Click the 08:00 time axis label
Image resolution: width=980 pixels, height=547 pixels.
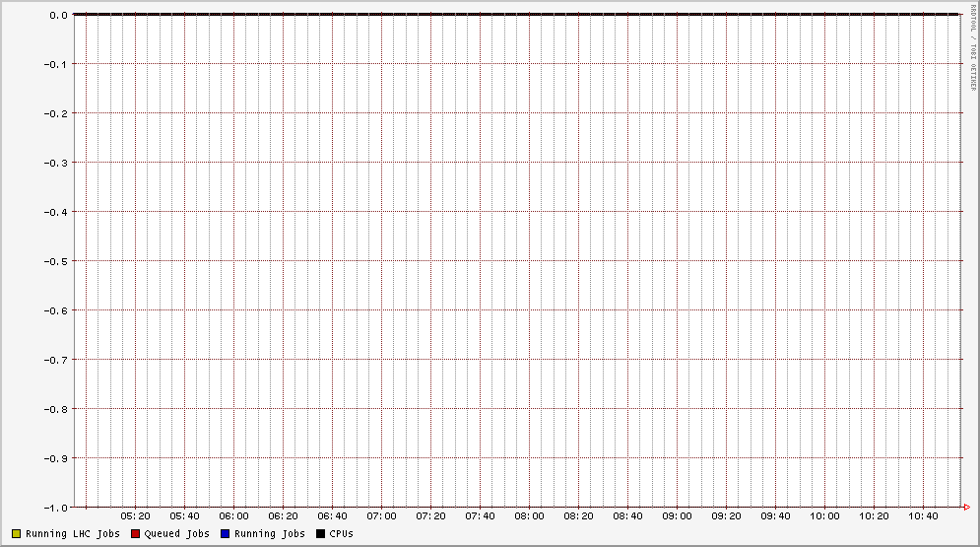pos(529,516)
